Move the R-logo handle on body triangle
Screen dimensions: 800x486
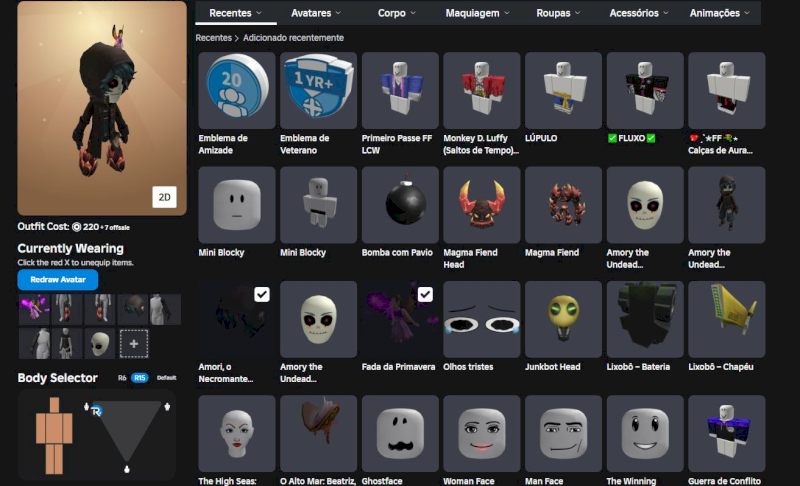coord(96,411)
